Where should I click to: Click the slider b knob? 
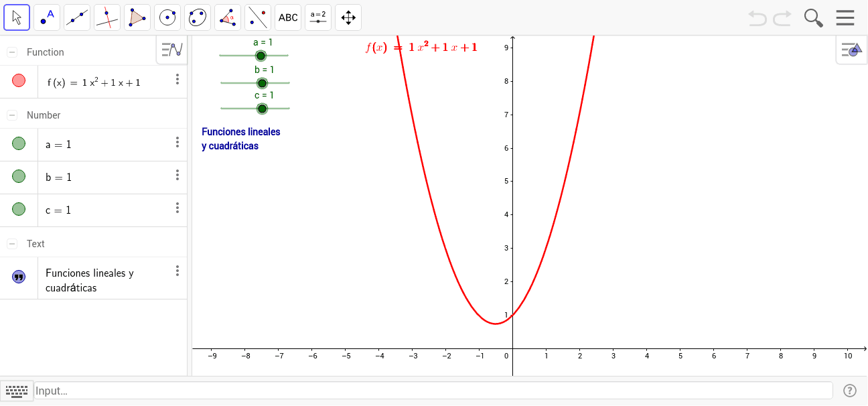[262, 83]
